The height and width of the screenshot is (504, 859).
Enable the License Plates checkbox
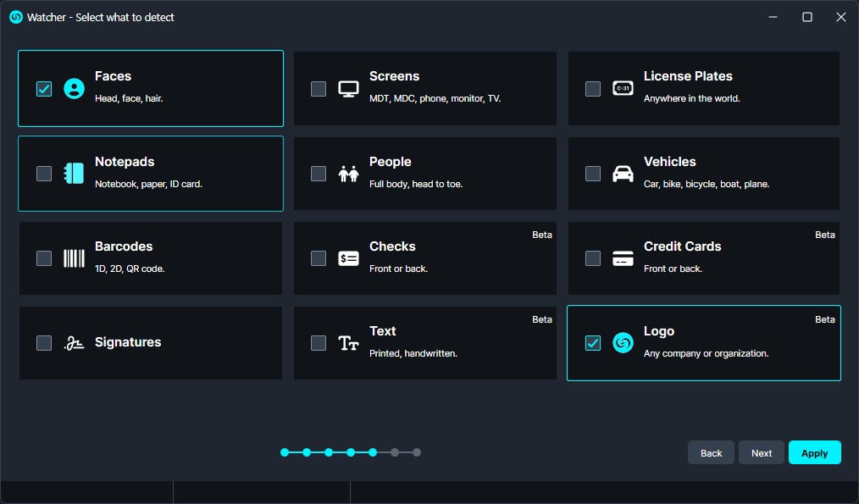pos(593,89)
